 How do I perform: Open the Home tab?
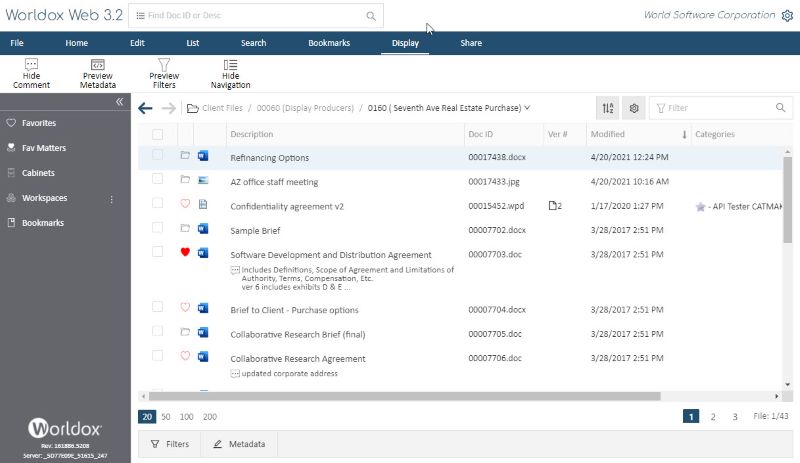click(77, 43)
